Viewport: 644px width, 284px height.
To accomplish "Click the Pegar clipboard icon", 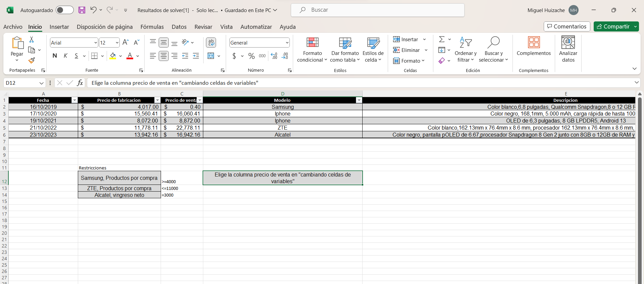I will click(x=17, y=43).
